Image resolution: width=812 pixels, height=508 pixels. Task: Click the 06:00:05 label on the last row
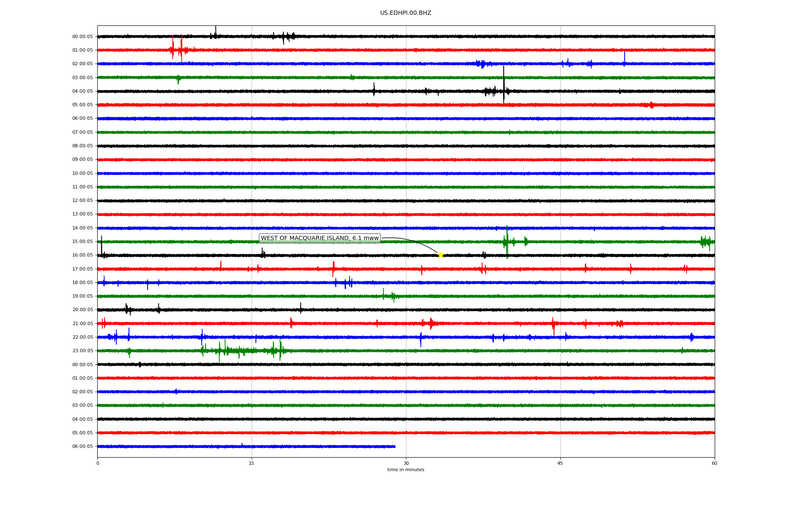click(82, 447)
